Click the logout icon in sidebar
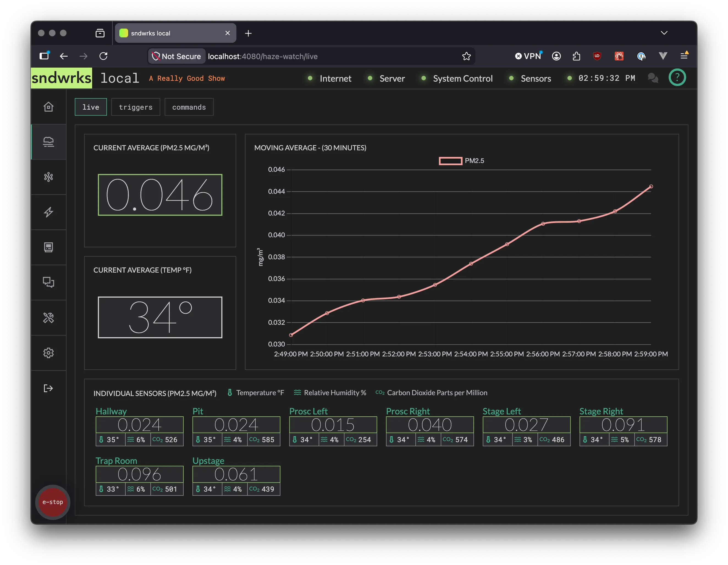 click(48, 388)
